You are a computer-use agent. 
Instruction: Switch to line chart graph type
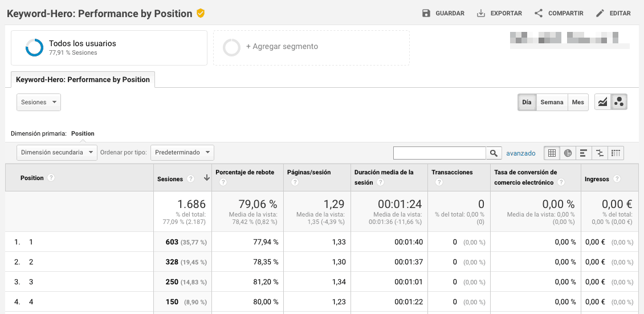(602, 102)
